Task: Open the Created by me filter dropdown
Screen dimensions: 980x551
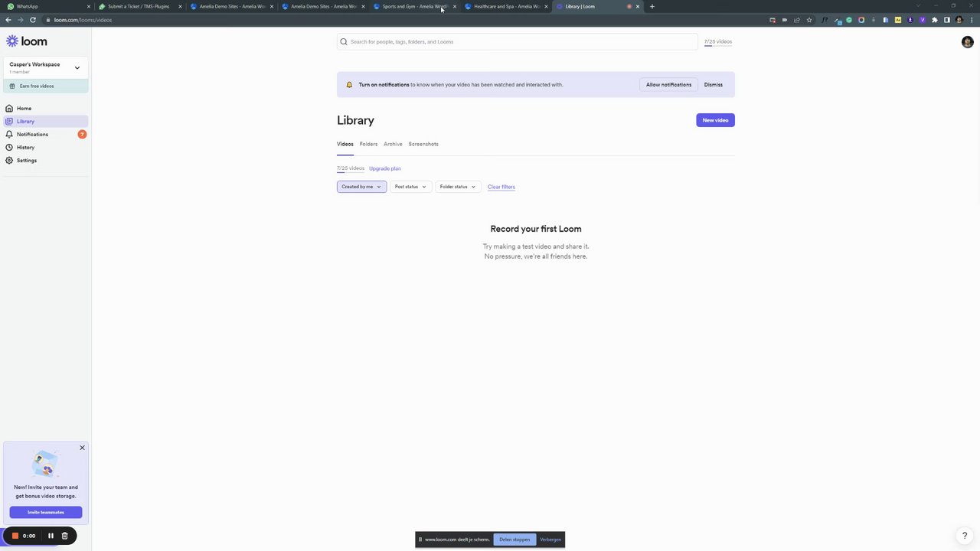Action: point(361,187)
